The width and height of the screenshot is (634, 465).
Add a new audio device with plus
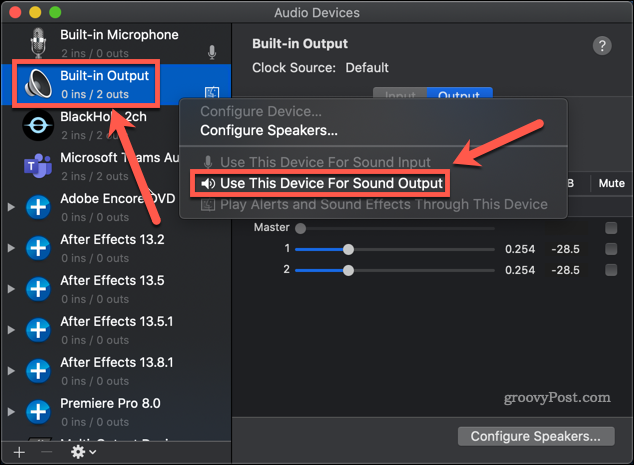[x=19, y=452]
